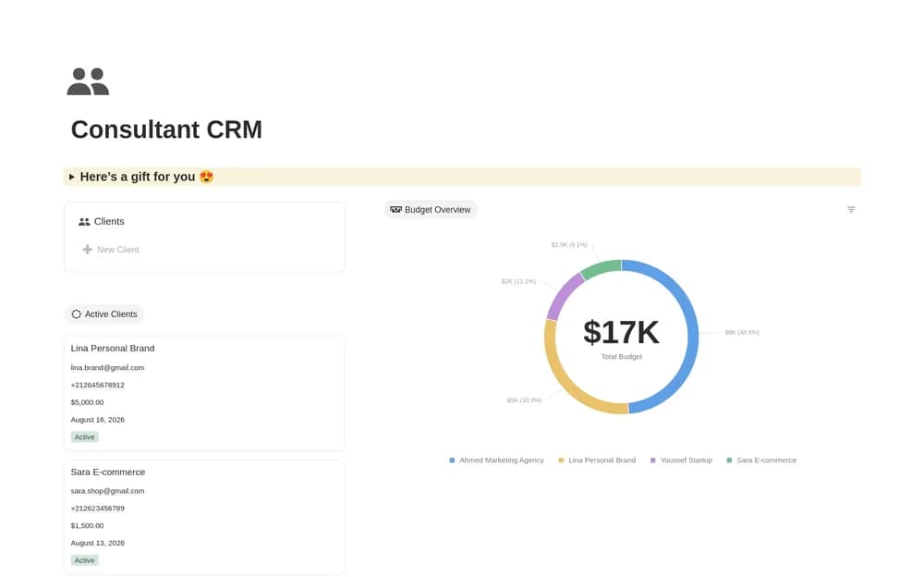
Task: Click the $2K (12.1%) chart label
Action: coord(518,282)
